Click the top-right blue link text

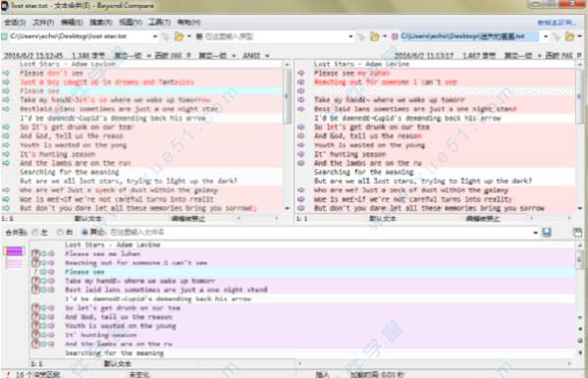tap(557, 23)
